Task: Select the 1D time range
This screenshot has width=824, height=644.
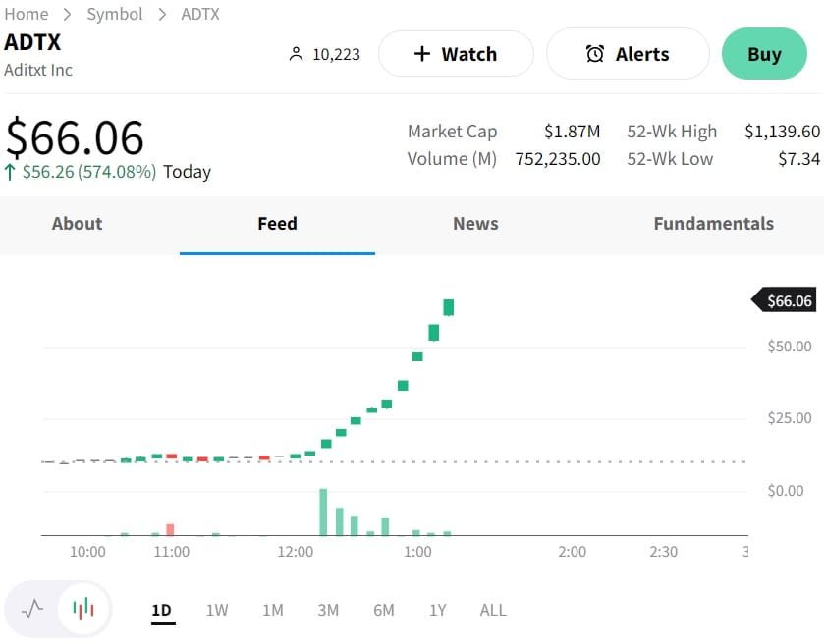Action: (x=161, y=610)
